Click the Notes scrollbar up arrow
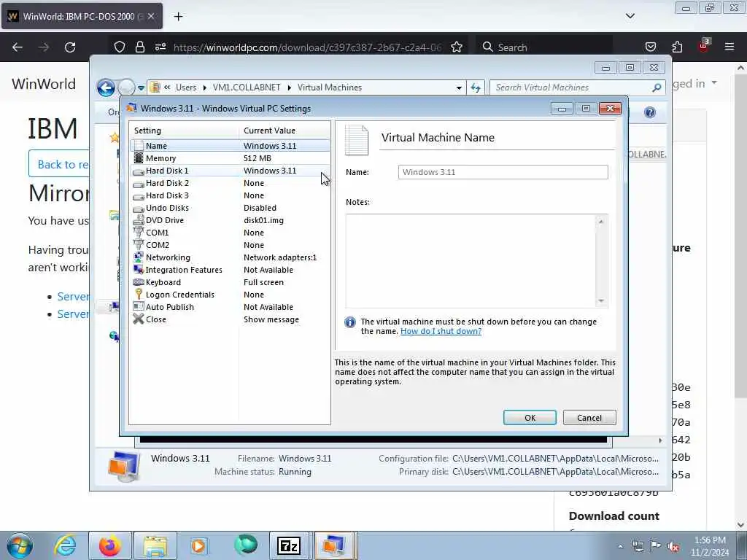This screenshot has height=560, width=747. click(x=601, y=222)
